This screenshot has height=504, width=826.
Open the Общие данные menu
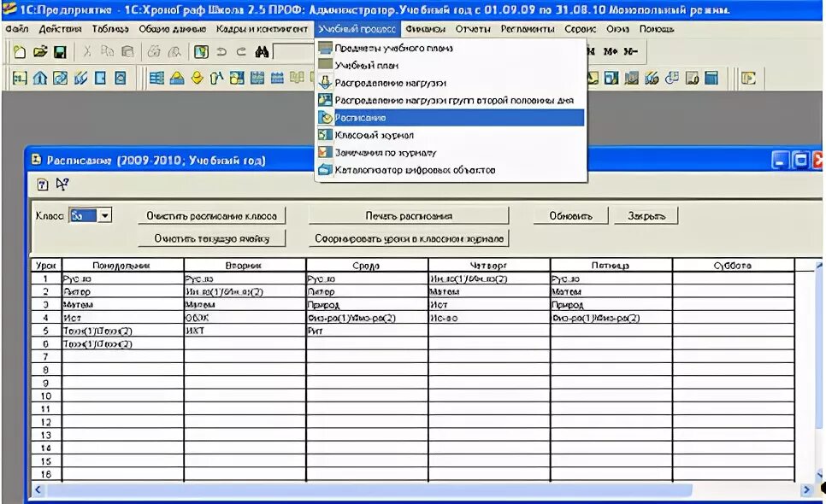(172, 29)
